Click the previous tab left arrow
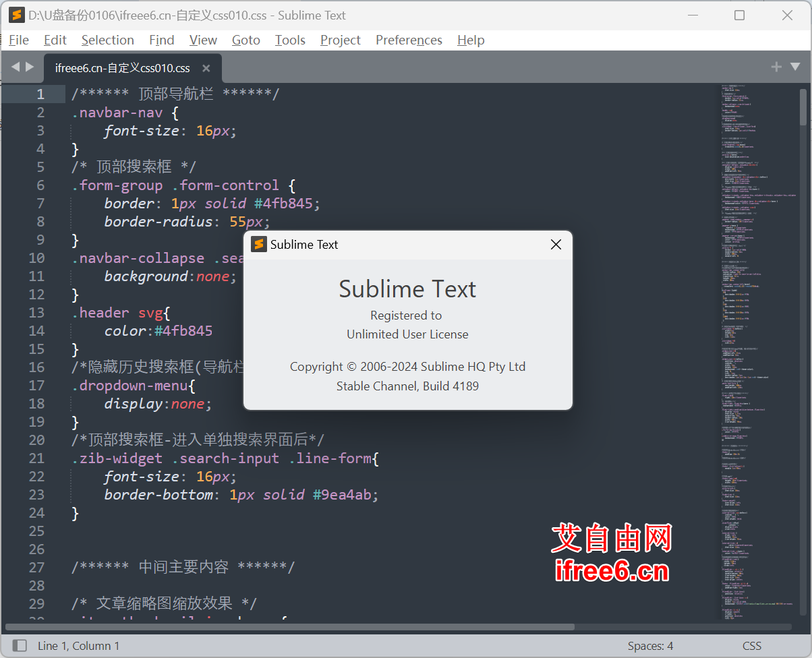812x658 pixels. tap(16, 67)
